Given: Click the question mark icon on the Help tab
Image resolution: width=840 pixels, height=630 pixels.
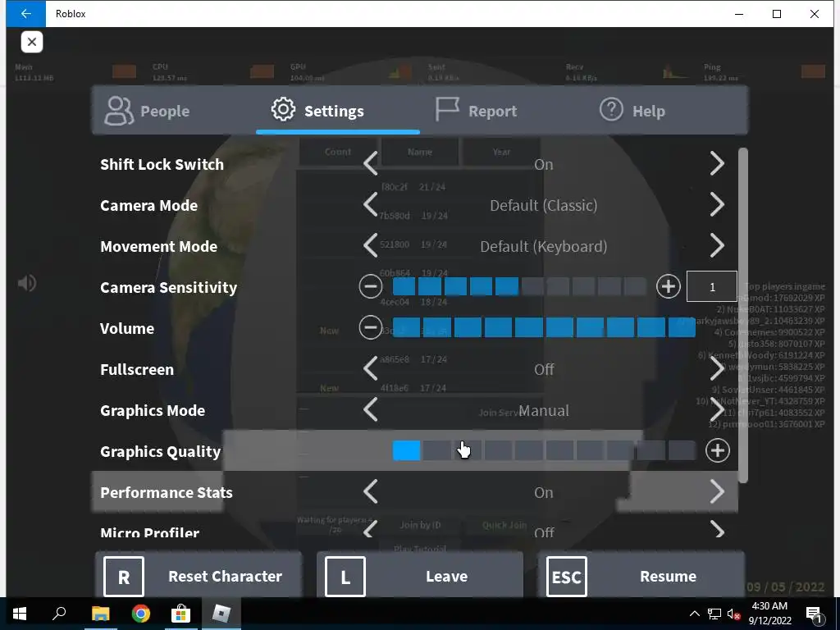Looking at the screenshot, I should click(x=611, y=109).
